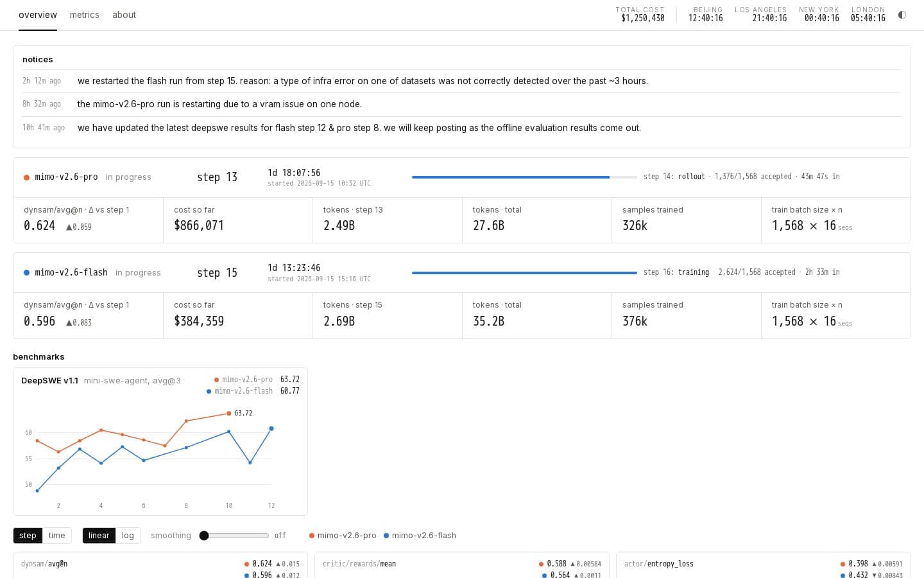
Task: Toggle mimo-v2.6-pro series in chart legend filter
Action: click(343, 536)
